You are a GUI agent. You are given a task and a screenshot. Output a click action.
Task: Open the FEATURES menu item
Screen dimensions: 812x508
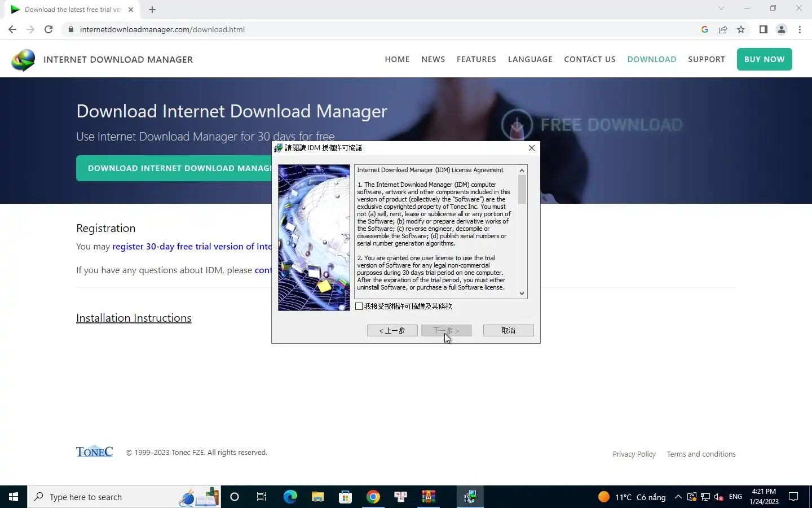(476, 59)
